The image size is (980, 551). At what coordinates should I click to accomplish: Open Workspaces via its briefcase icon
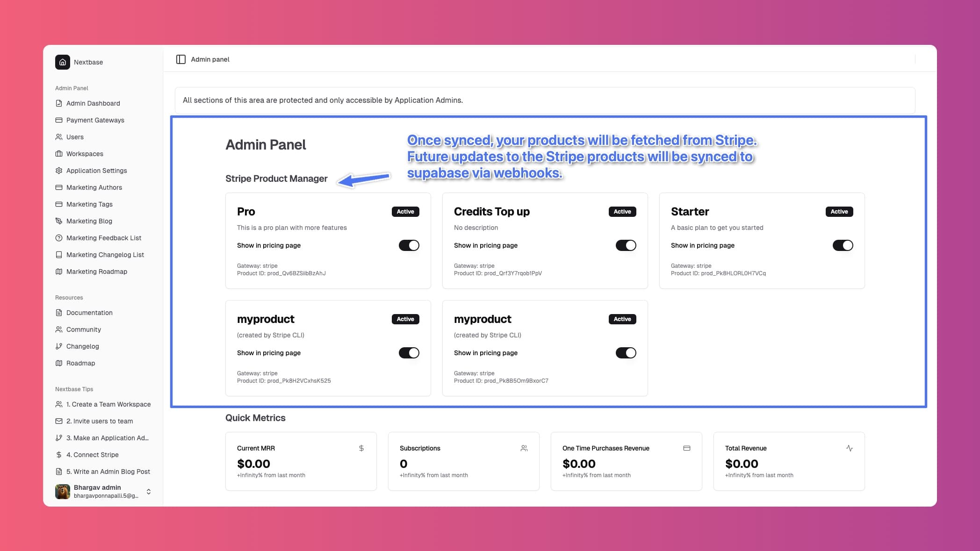[x=58, y=153]
